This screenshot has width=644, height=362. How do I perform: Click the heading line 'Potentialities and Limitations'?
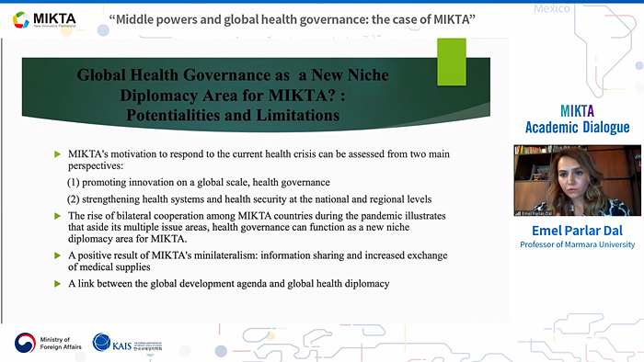(x=233, y=115)
